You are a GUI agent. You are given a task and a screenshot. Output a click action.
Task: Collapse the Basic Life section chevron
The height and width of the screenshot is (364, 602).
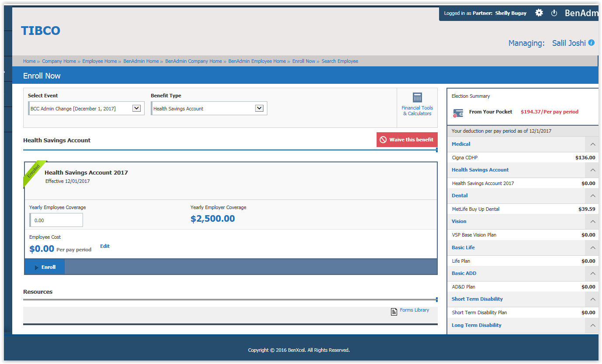[592, 247]
